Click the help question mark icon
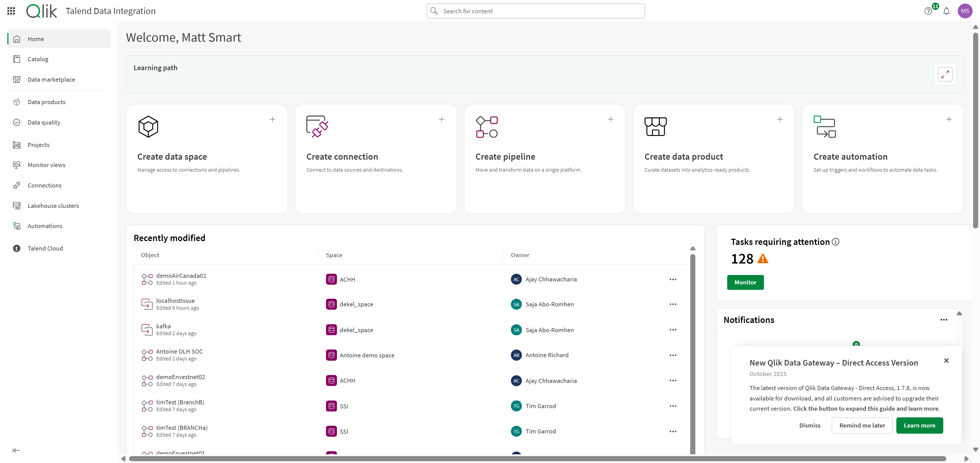The image size is (980, 463). point(928,11)
